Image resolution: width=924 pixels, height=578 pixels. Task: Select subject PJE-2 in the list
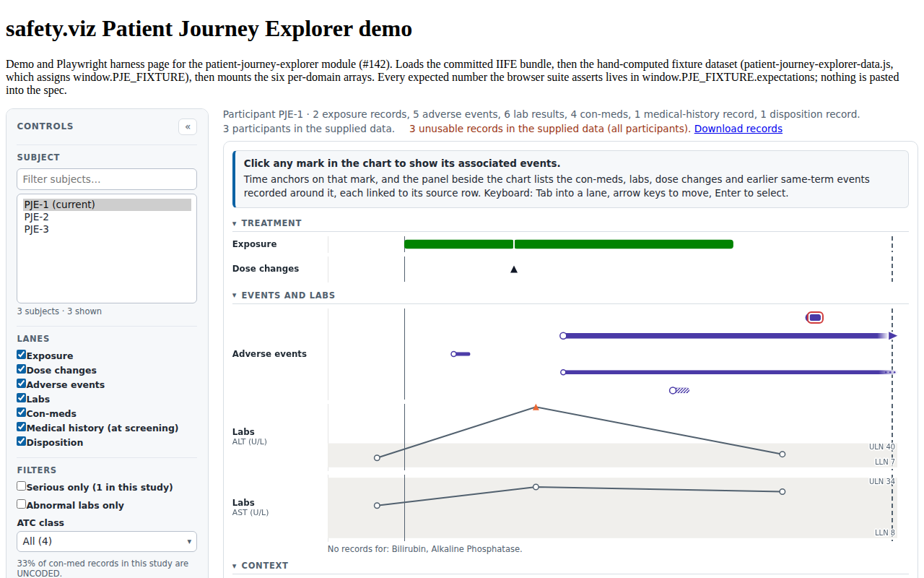pyautogui.click(x=107, y=217)
